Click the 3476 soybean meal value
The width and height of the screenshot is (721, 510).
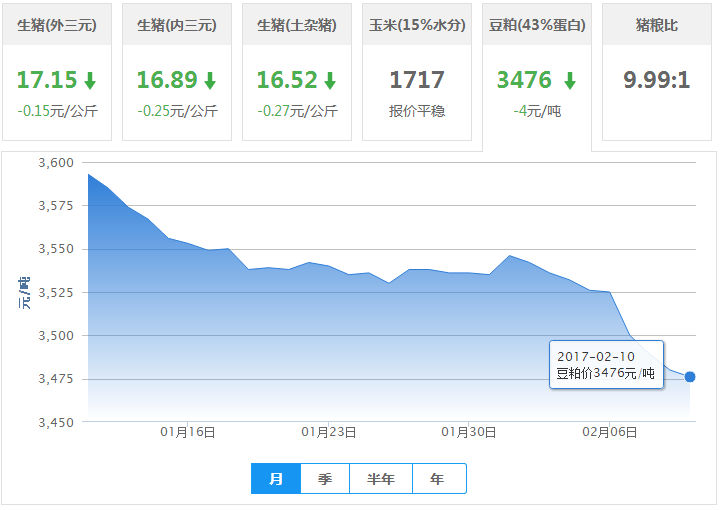coord(524,80)
